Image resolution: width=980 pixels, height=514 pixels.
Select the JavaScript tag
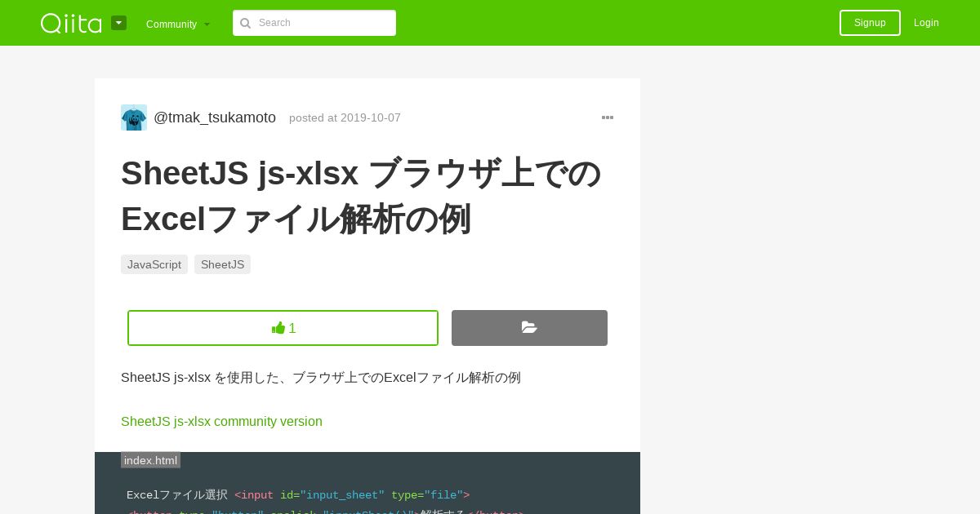coord(154,264)
